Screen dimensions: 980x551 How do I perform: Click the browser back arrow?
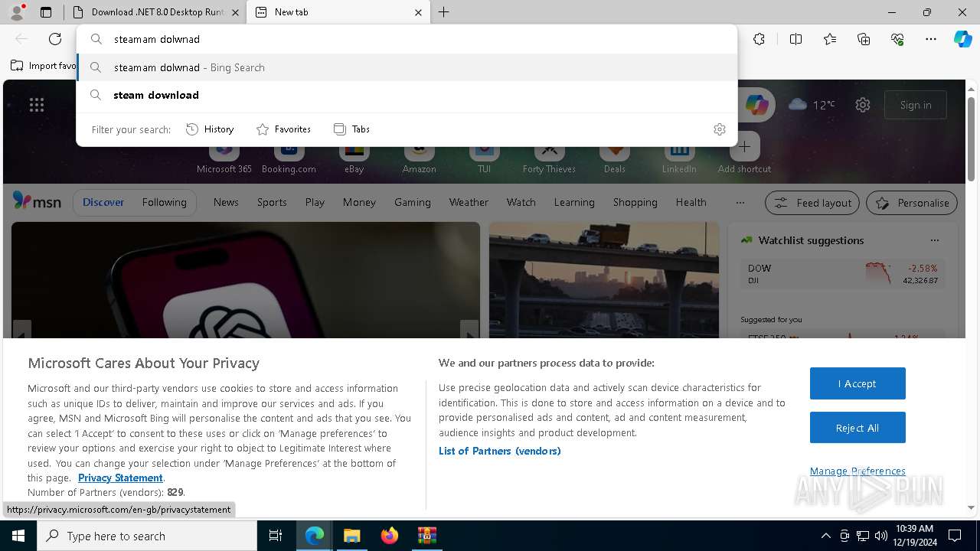click(x=21, y=39)
